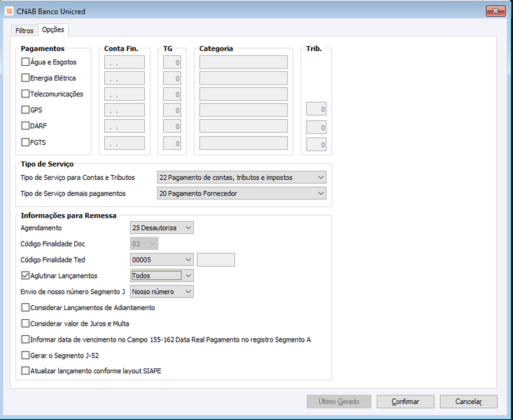This screenshot has height=420, width=513.
Task: Open the Aglutinar Lançamentos Todos dropdown
Action: coord(162,276)
